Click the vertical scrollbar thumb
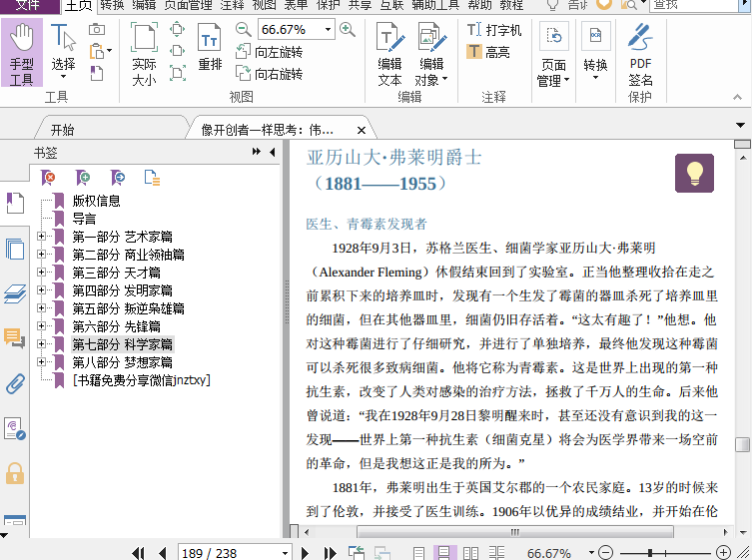752x560 pixels. 742,444
